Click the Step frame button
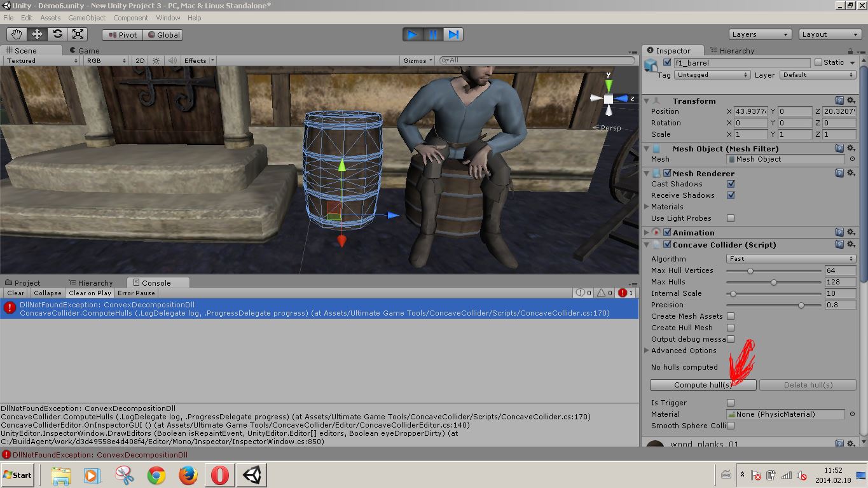The height and width of the screenshot is (488, 868). click(x=453, y=34)
